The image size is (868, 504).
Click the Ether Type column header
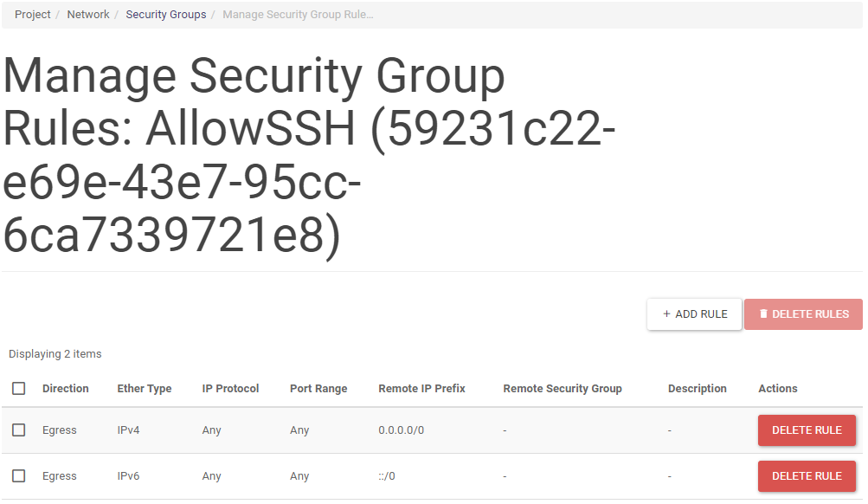pos(145,389)
